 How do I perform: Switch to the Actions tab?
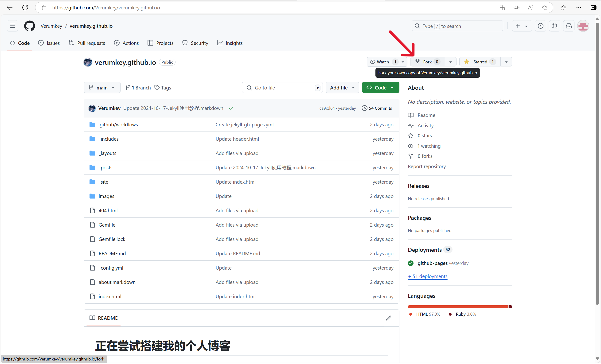[x=126, y=43]
